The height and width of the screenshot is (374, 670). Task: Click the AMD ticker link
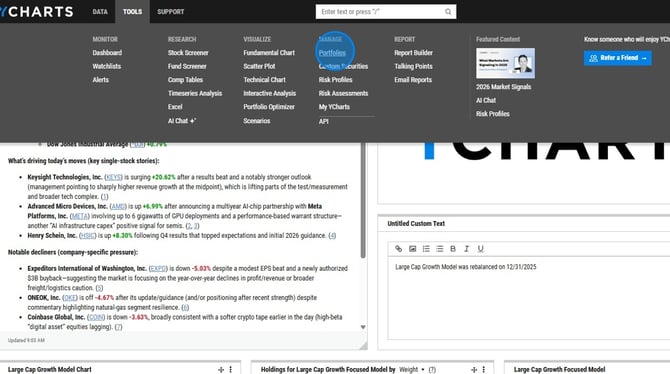118,206
